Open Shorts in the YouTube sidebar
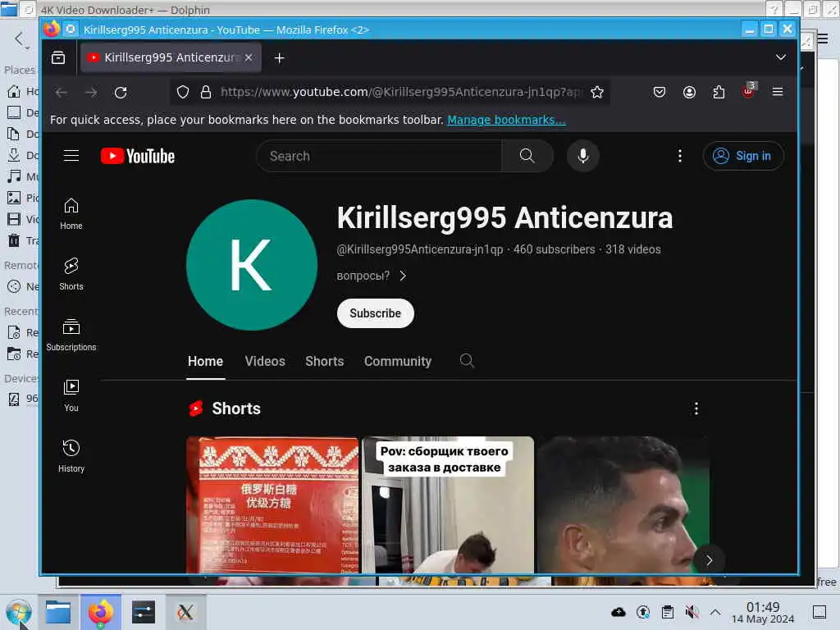This screenshot has height=630, width=840. coord(71,275)
